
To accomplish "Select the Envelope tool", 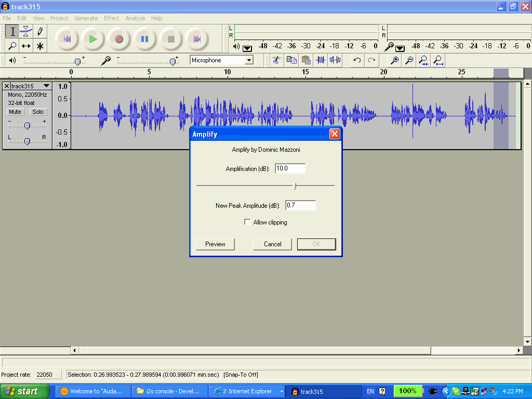I will (x=26, y=32).
